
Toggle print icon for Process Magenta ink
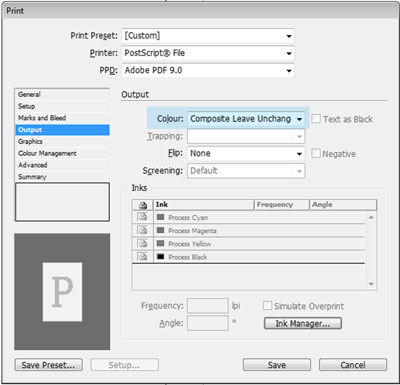coord(143,230)
